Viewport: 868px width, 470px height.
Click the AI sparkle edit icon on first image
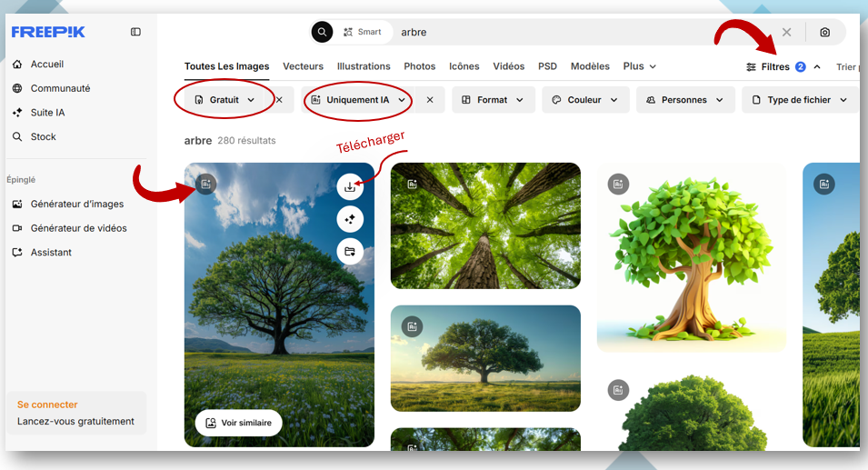click(350, 219)
